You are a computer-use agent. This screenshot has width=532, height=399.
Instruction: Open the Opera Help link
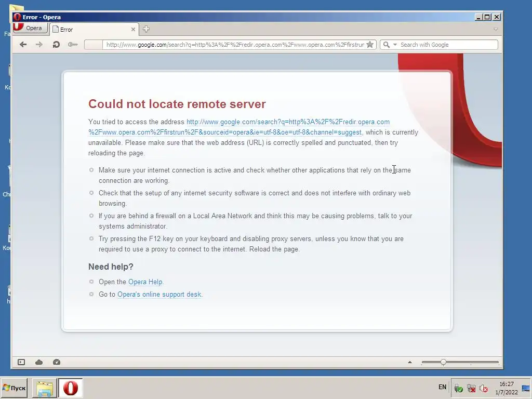(145, 282)
